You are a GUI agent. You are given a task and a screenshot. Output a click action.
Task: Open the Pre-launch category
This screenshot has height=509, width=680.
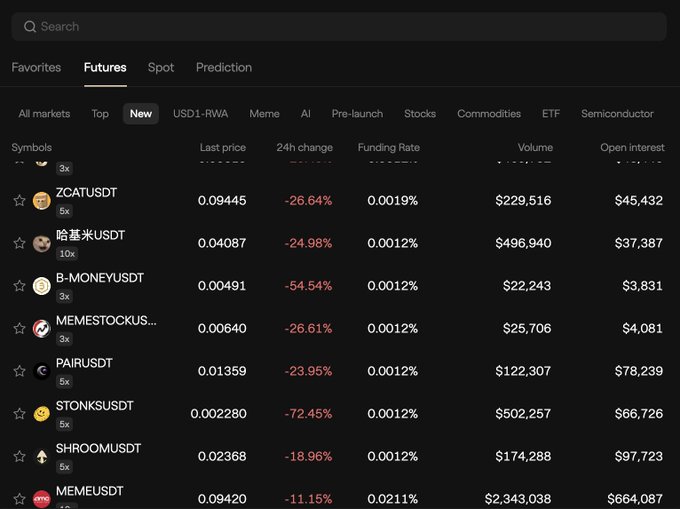coord(357,114)
